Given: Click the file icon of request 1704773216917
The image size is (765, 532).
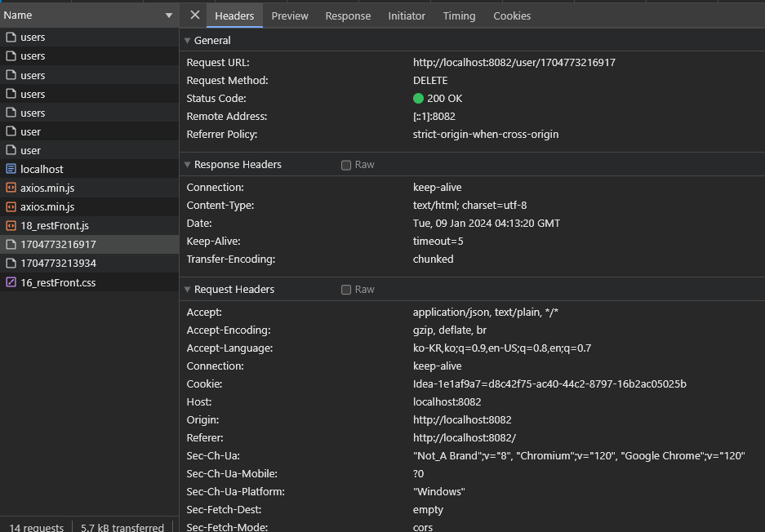Looking at the screenshot, I should pyautogui.click(x=11, y=244).
